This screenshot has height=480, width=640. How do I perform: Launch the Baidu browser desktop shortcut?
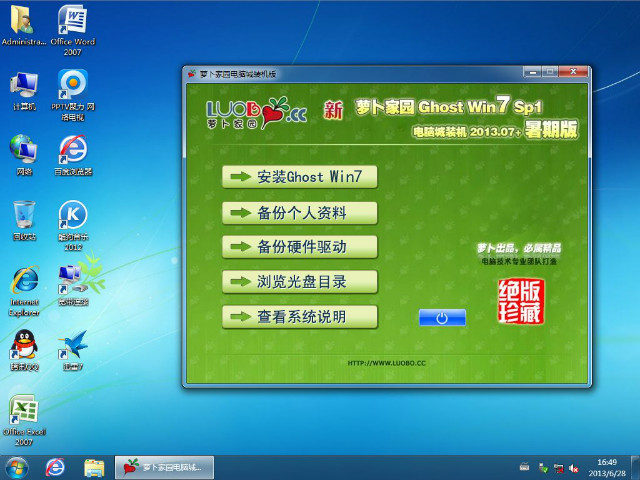(73, 155)
